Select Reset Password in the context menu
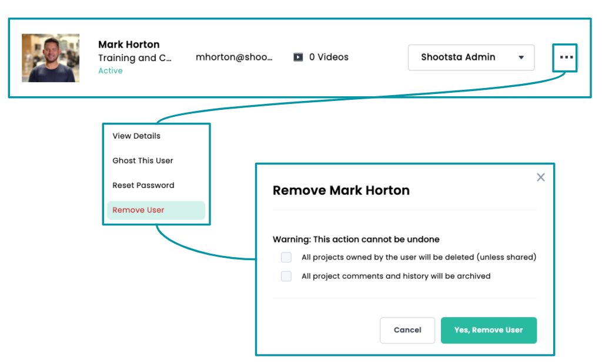 pyautogui.click(x=143, y=185)
